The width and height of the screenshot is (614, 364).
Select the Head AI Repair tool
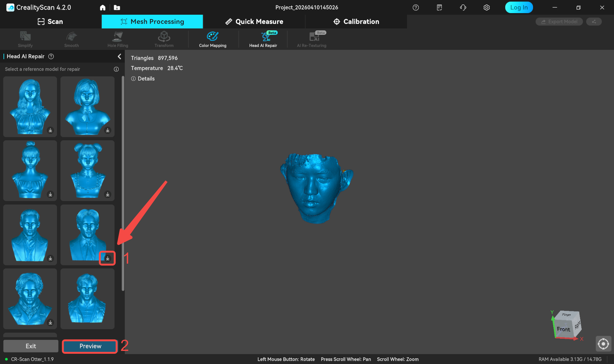pyautogui.click(x=263, y=40)
